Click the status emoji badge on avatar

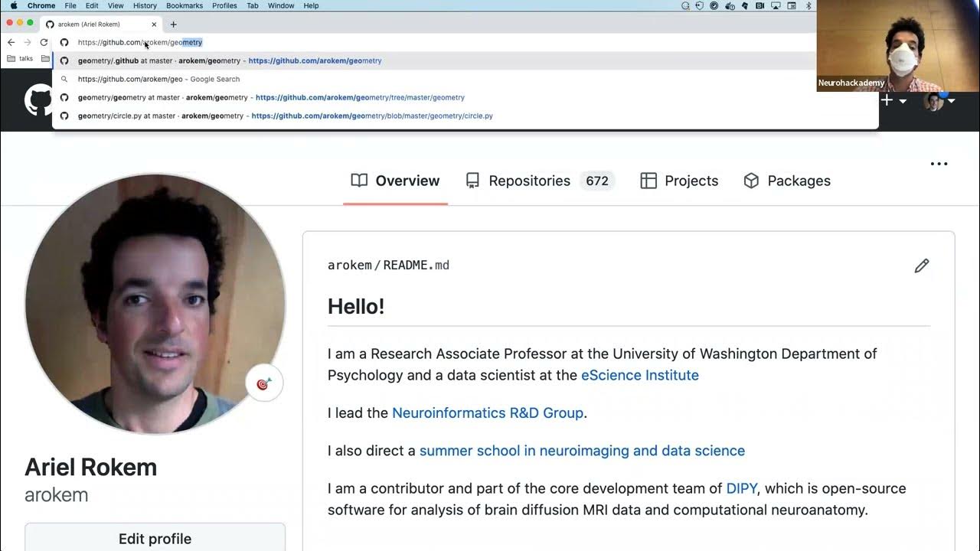pos(264,384)
